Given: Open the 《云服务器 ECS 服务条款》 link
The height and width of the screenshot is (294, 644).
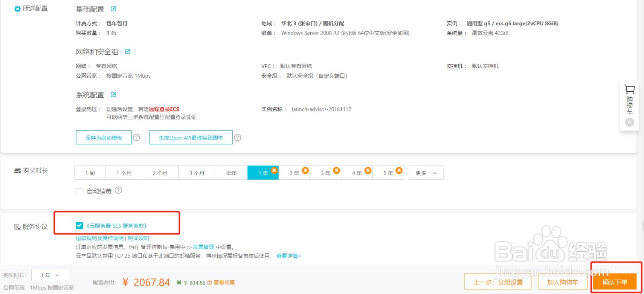Looking at the screenshot, I should pyautogui.click(x=117, y=226).
